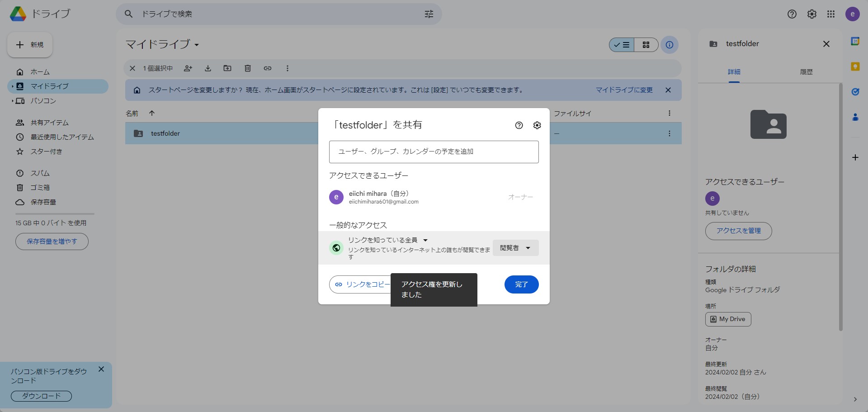Click the 完了 button
868x412 pixels.
521,284
